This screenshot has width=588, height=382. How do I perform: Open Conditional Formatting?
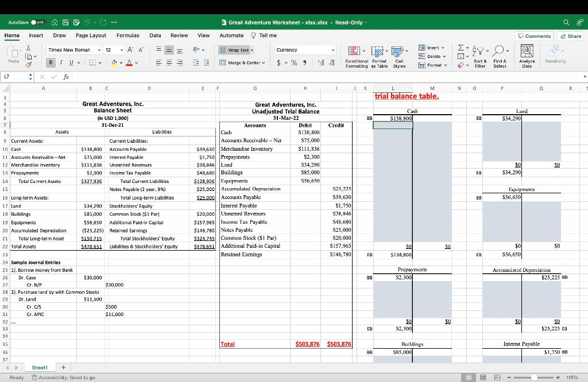point(356,57)
